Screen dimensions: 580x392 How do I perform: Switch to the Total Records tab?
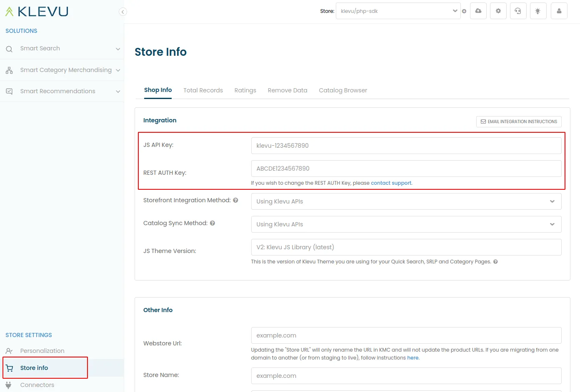[x=203, y=90]
